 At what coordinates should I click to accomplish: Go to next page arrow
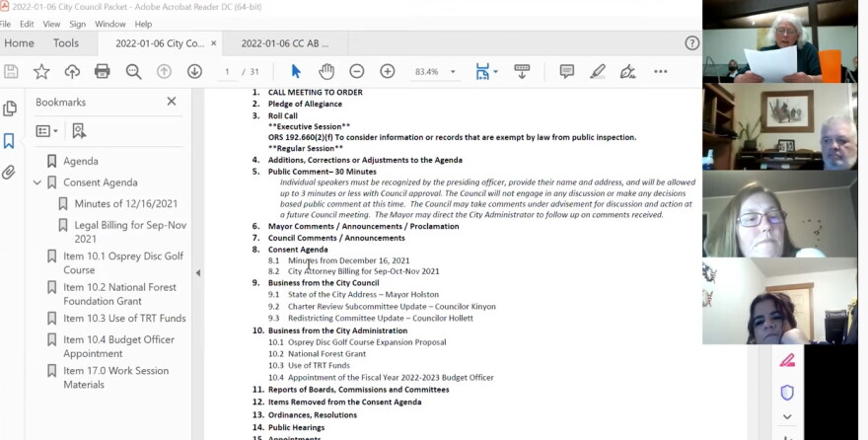pos(194,71)
